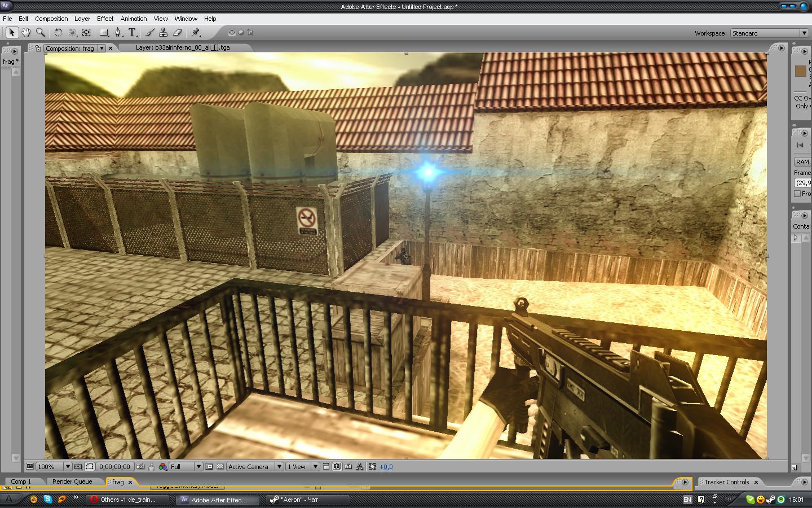812x508 pixels.
Task: Select the Clone Stamp tool
Action: point(164,33)
